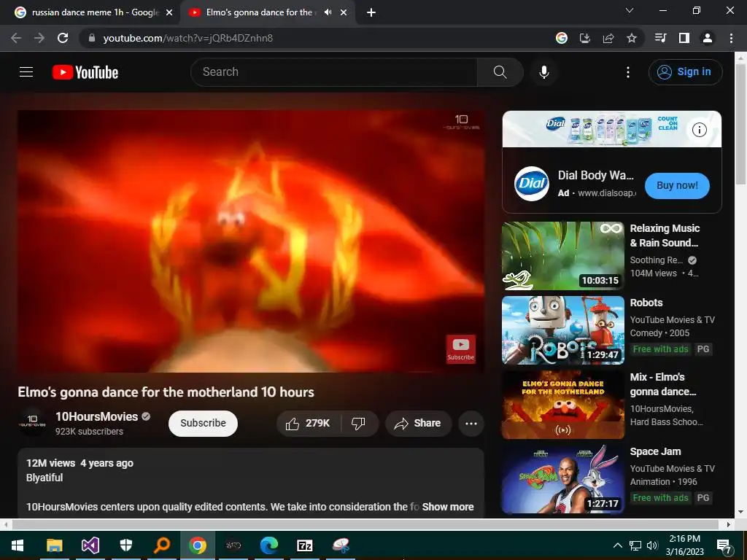Like the video (279K thumbs up)
This screenshot has height=560, width=747.
(308, 424)
